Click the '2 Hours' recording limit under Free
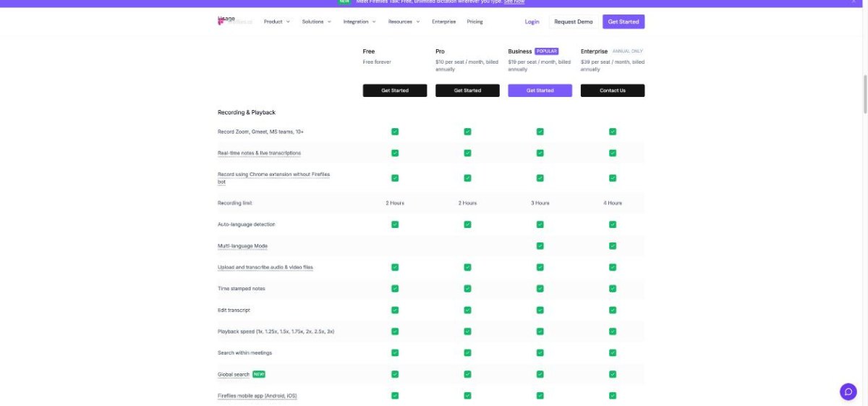The image size is (868, 406). [395, 203]
